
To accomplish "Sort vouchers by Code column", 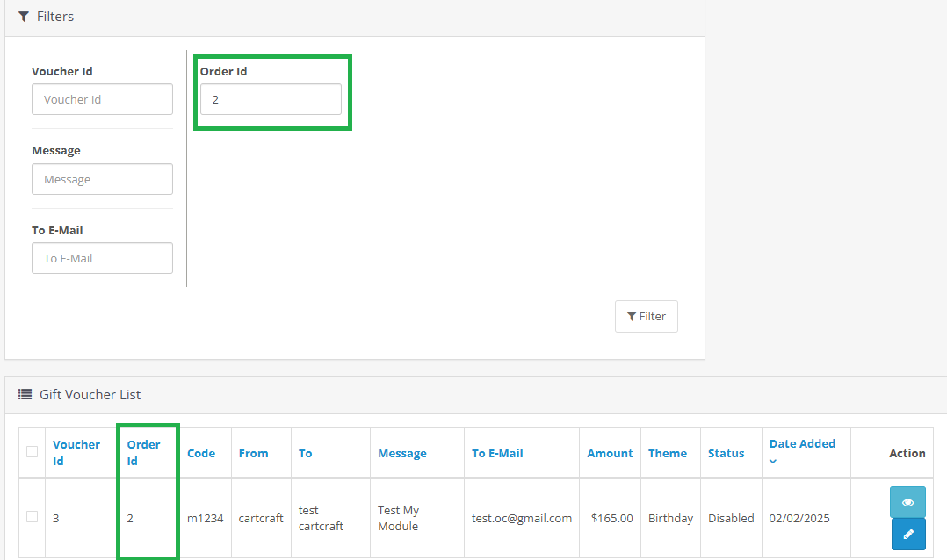I will (x=201, y=453).
